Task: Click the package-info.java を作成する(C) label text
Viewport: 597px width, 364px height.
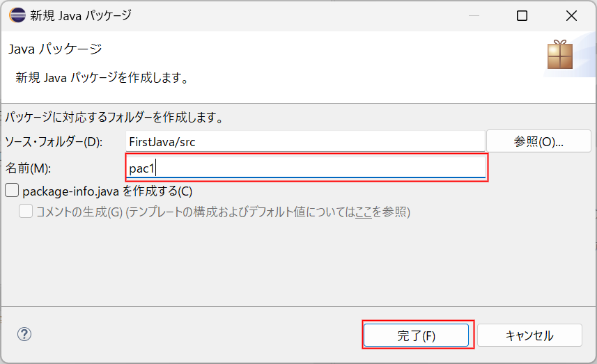Action: pos(107,191)
